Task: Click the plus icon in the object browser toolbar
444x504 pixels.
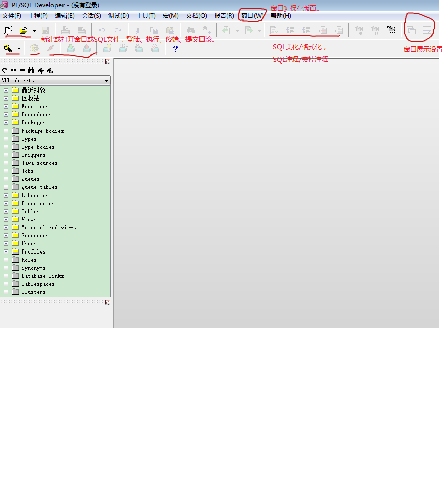Action: (x=13, y=70)
